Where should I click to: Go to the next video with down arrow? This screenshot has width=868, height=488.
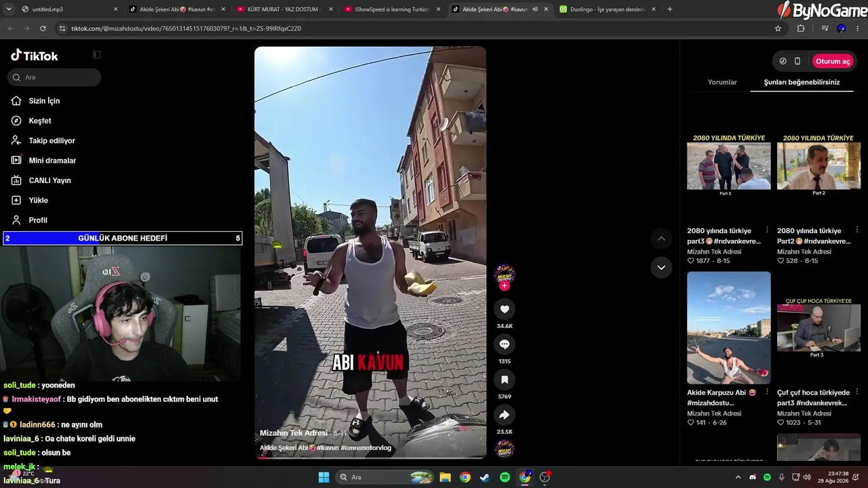(x=661, y=268)
